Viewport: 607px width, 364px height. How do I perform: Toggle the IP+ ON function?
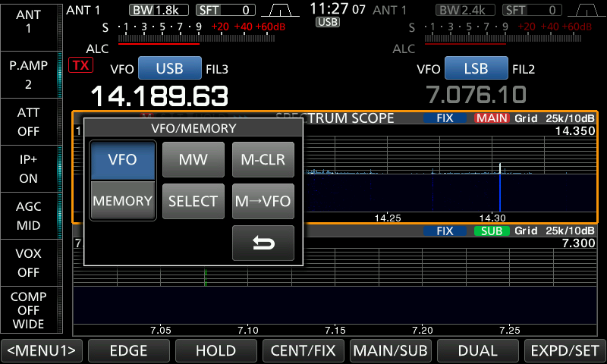pyautogui.click(x=29, y=168)
